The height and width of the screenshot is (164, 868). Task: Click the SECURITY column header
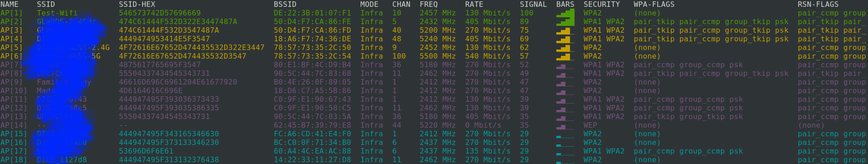click(x=602, y=4)
